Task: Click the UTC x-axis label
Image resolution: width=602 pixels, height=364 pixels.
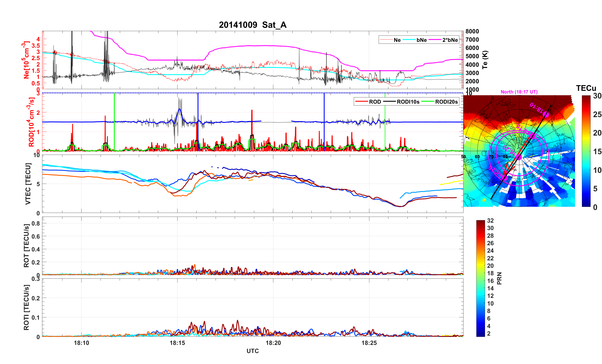Action: (x=253, y=351)
